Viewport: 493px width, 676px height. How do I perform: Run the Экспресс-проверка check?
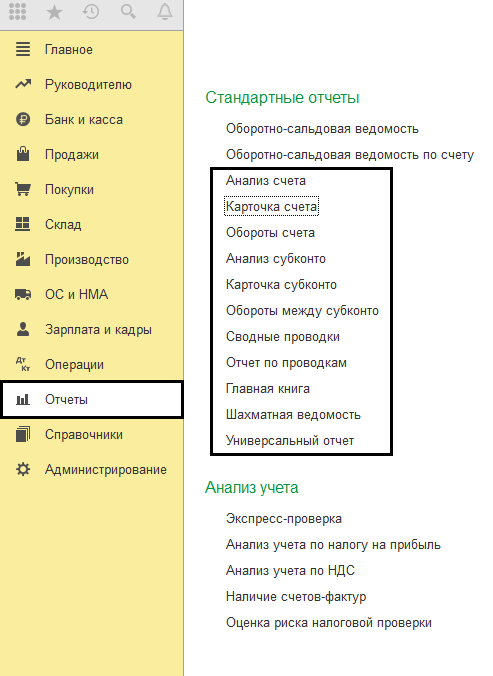point(284,519)
